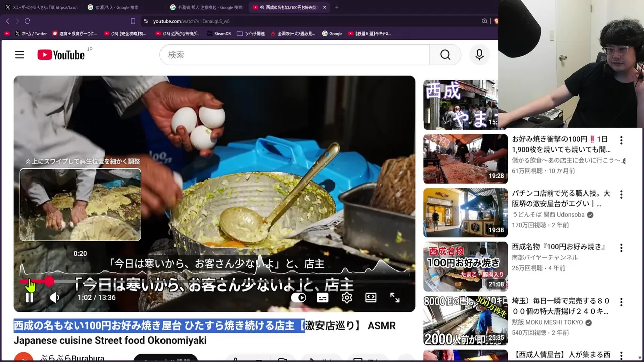The height and width of the screenshot is (362, 644).
Task: Open the うどんそば 関西 Udonsoba channel
Action: pos(548,215)
